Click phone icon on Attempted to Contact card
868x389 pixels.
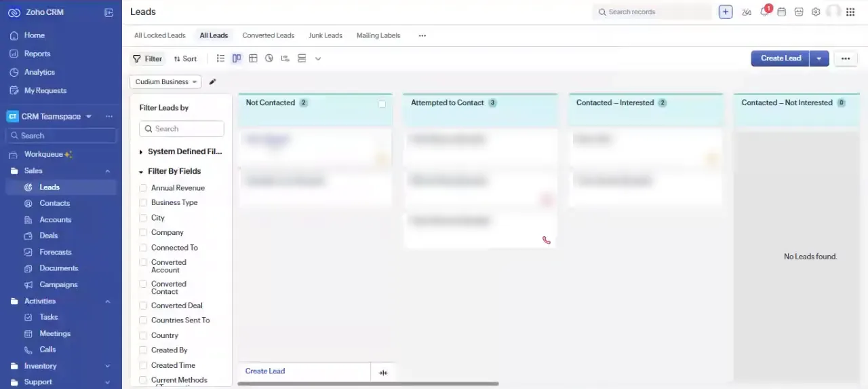click(x=547, y=240)
